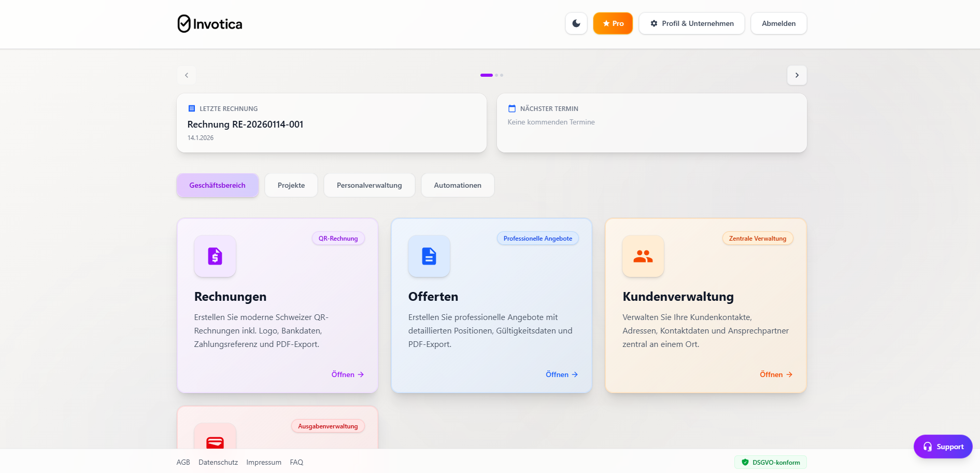Select the Rechnungen invoice document icon
980x473 pixels.
click(215, 256)
